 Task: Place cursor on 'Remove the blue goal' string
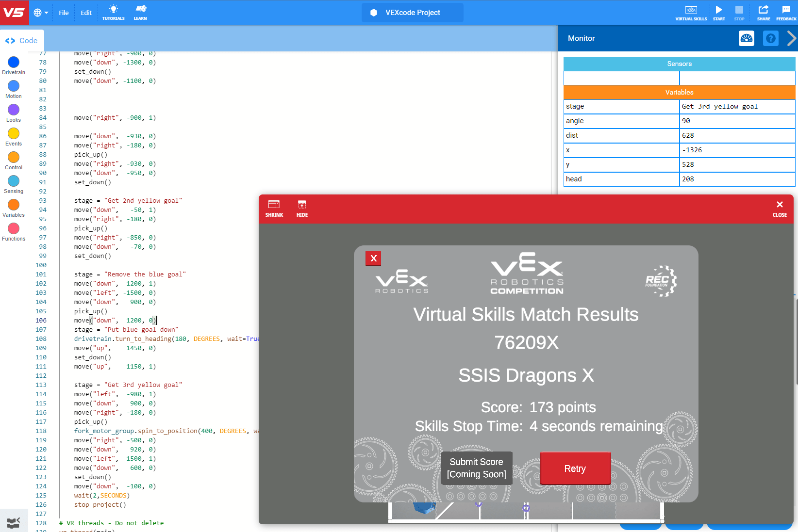[145, 274]
